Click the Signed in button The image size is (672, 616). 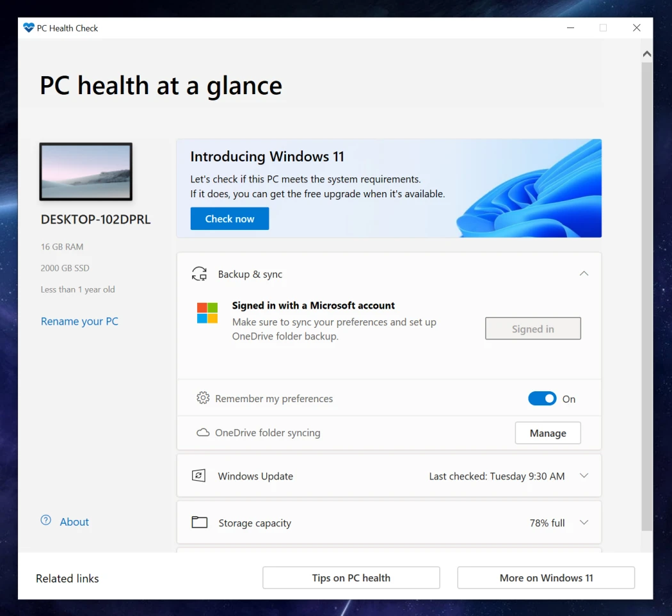click(532, 328)
